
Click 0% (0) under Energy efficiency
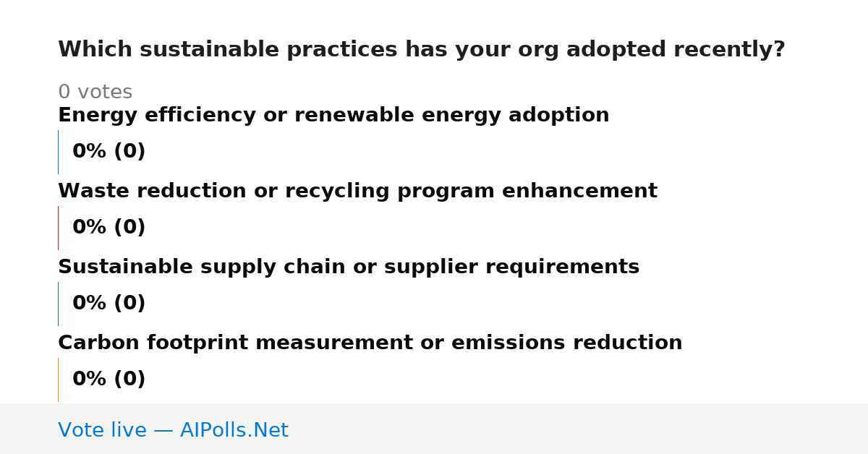[109, 152]
